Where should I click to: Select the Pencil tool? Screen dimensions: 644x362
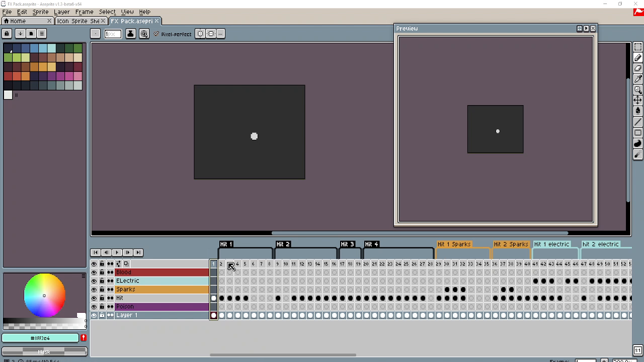pos(637,58)
